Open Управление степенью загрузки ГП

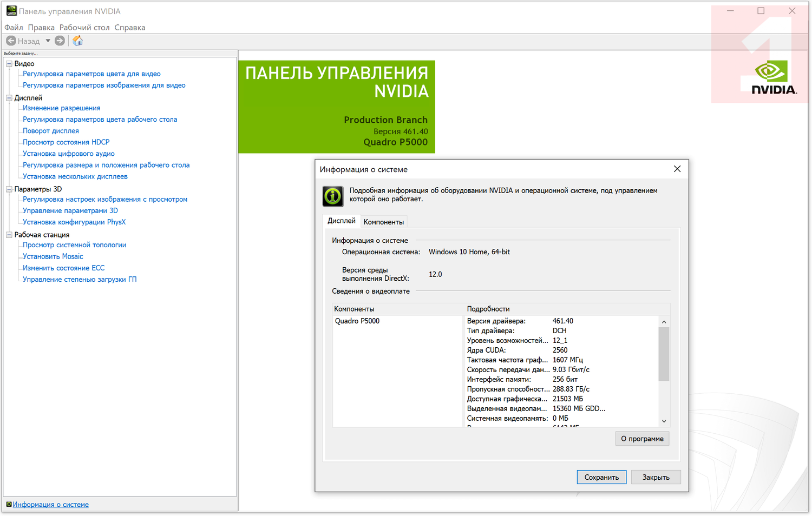click(80, 280)
